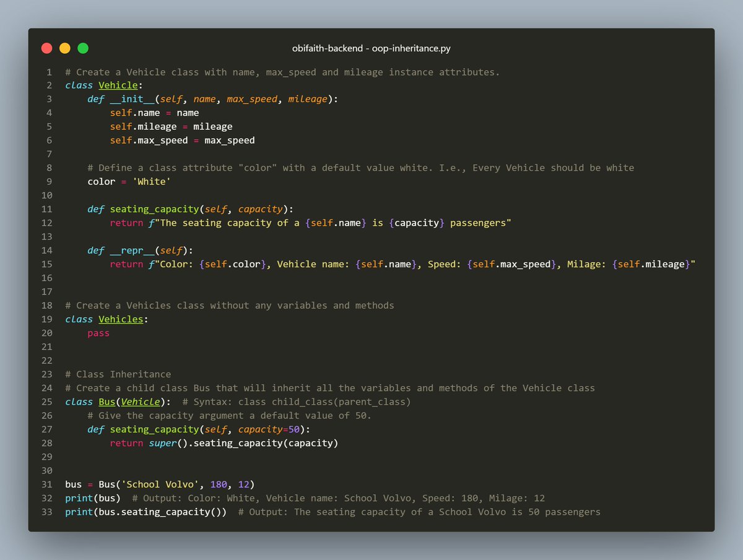Click "bus = Bus('School Volvo', 180, 12)" line

(160, 484)
